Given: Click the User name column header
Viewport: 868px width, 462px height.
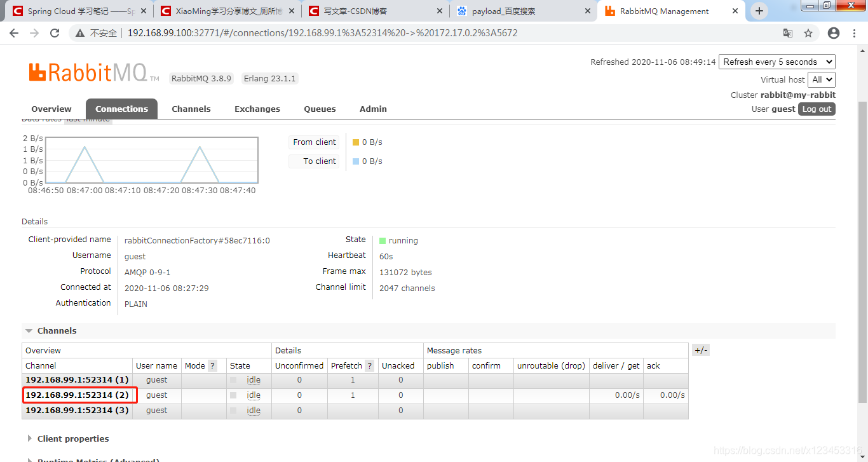Looking at the screenshot, I should tap(156, 366).
